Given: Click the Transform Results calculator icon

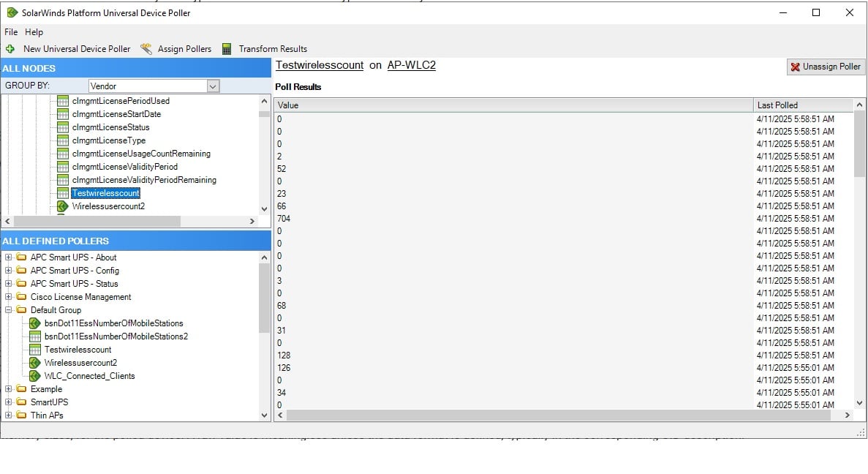Looking at the screenshot, I should coord(227,49).
